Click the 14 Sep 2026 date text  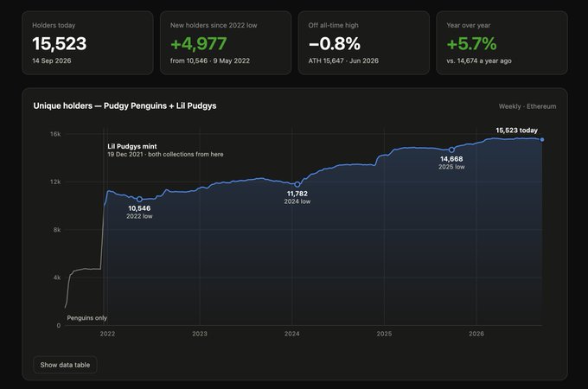[52, 61]
